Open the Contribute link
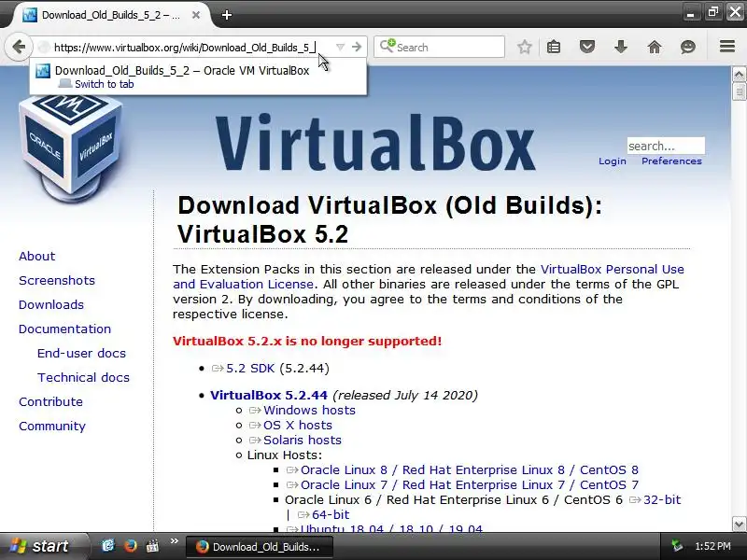747x560 pixels. [50, 402]
